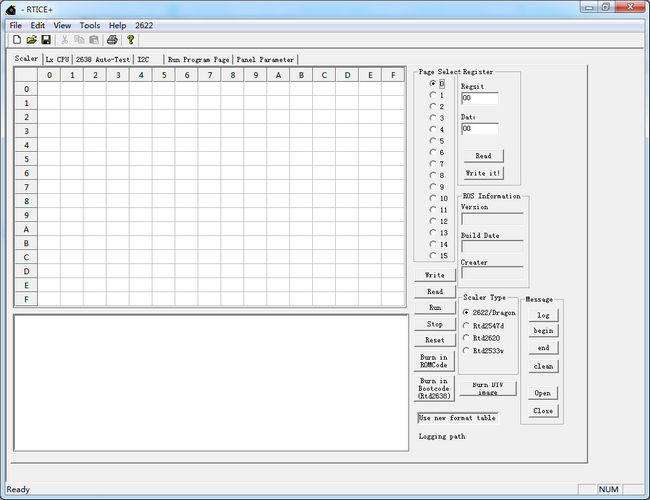650x500 pixels.
Task: Click the Data input field
Action: (x=480, y=129)
